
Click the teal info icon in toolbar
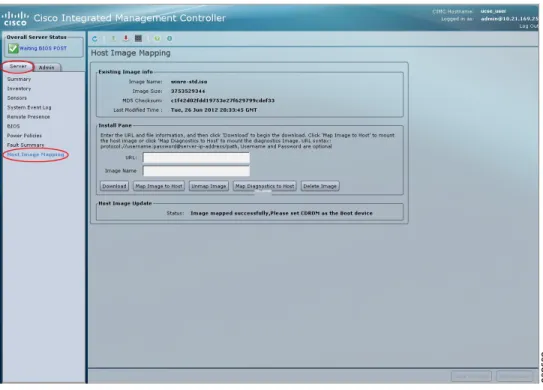[x=169, y=38]
